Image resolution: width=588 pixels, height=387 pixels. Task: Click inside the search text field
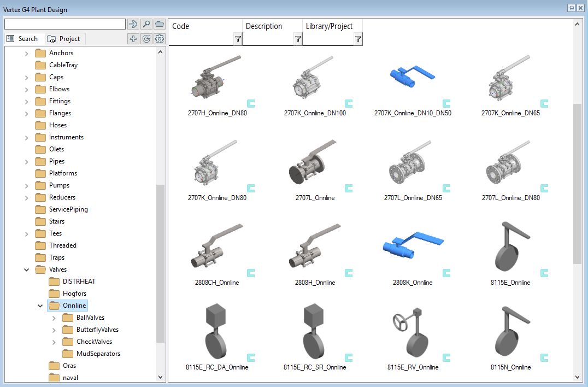(65, 24)
